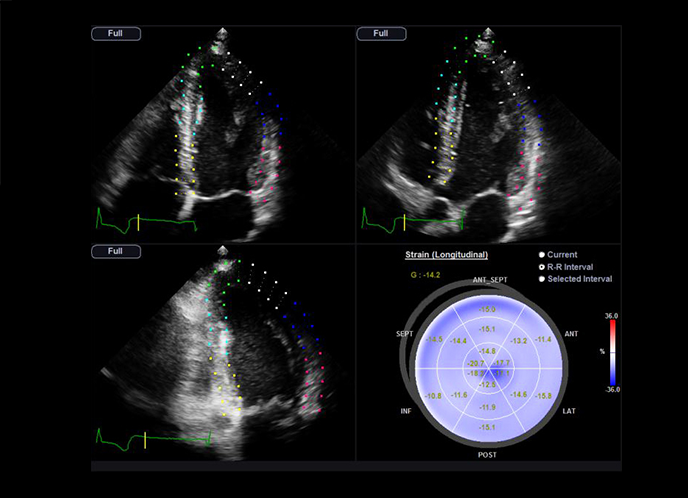The height and width of the screenshot is (498, 688).
Task: Click the 36.0 upper limit of the color scale
Action: coord(611,316)
